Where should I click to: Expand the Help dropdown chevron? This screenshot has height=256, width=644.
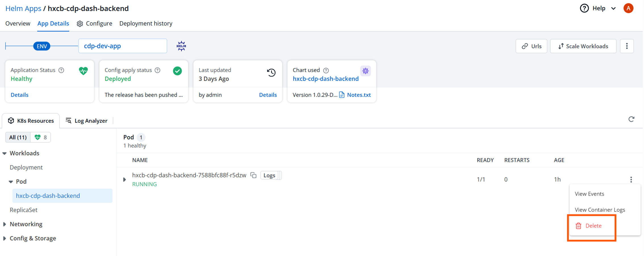coord(613,9)
